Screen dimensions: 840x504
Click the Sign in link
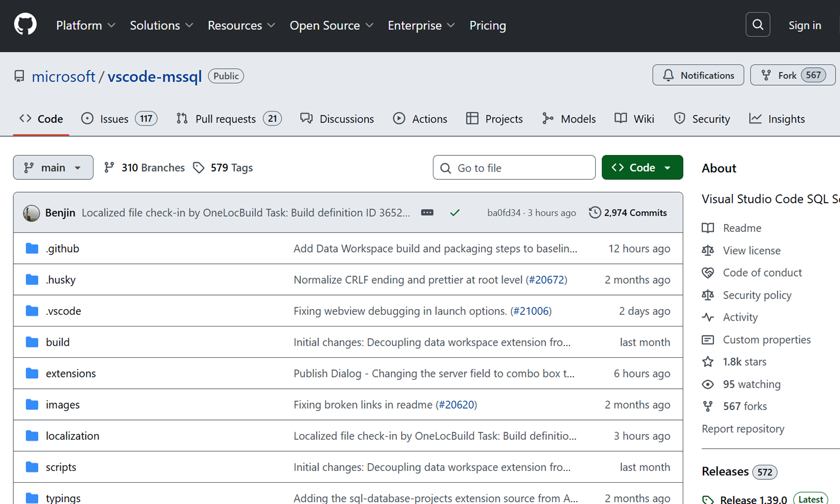804,26
